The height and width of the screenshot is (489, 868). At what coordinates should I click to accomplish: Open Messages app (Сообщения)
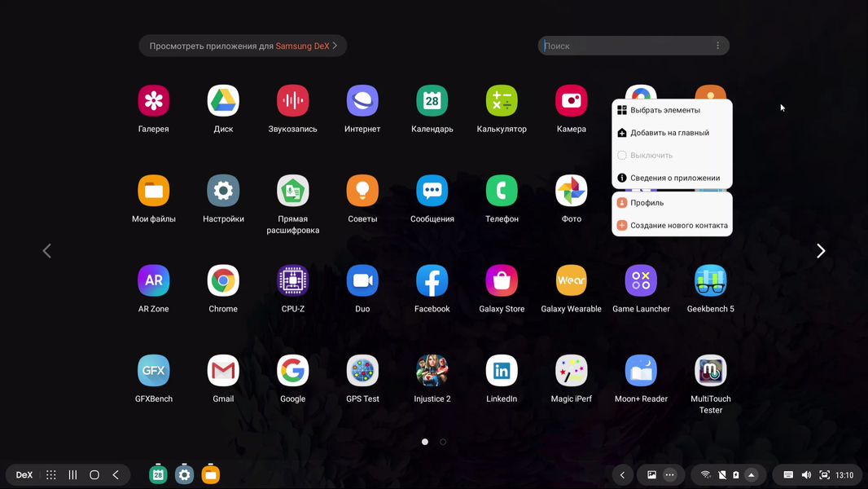coord(432,191)
